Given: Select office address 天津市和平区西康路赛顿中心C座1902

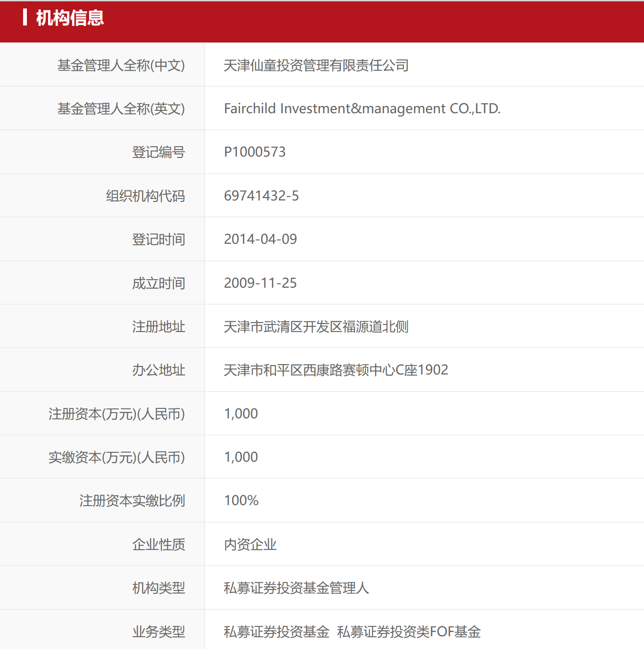Looking at the screenshot, I should pyautogui.click(x=336, y=370).
